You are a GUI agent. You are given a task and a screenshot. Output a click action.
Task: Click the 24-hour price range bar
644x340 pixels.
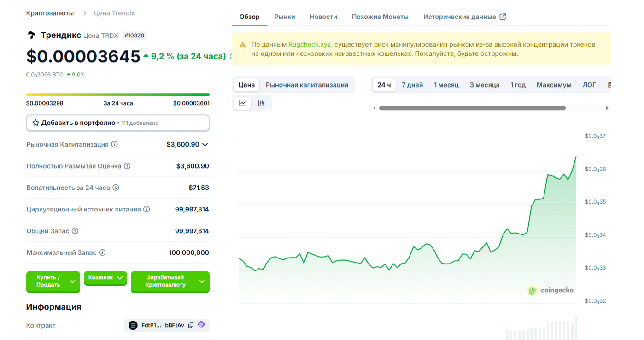click(x=118, y=94)
